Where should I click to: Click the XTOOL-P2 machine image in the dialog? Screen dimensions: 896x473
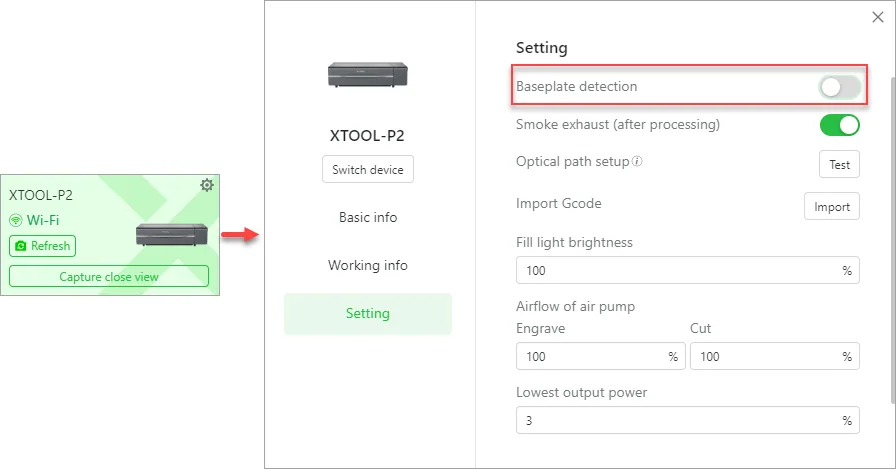pos(367,74)
